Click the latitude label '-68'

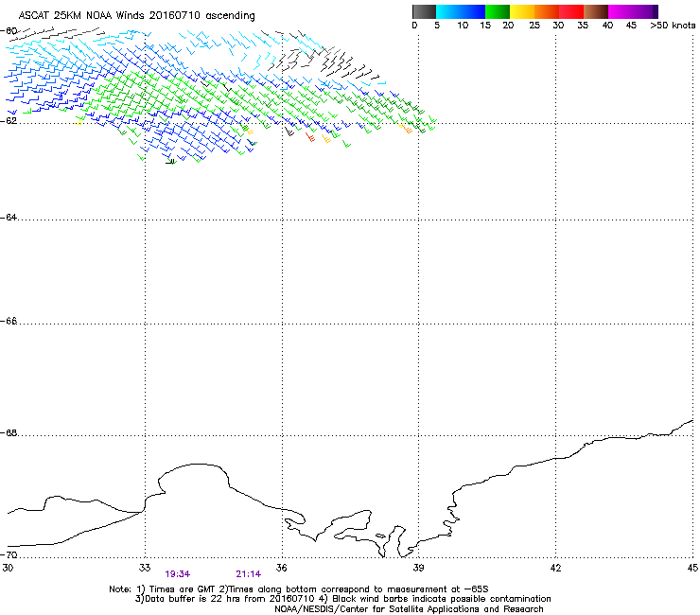(9, 433)
